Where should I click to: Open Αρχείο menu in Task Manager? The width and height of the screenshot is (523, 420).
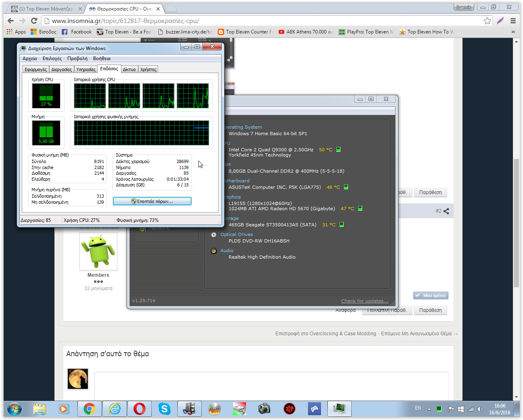tap(30, 59)
